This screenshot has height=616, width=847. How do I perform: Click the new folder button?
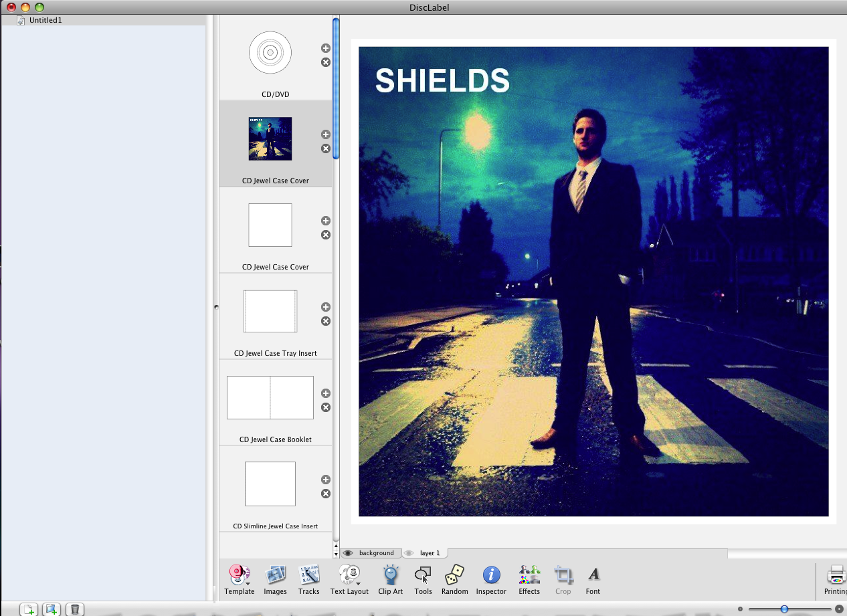52,609
